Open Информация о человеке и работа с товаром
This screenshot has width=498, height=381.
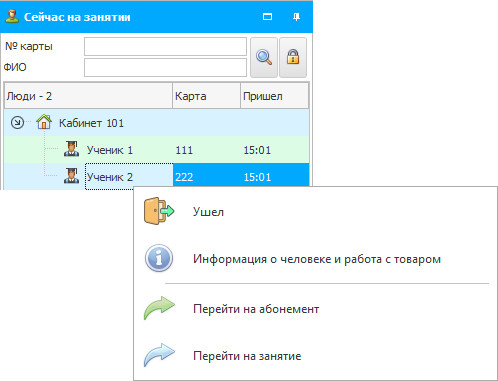pos(315,259)
